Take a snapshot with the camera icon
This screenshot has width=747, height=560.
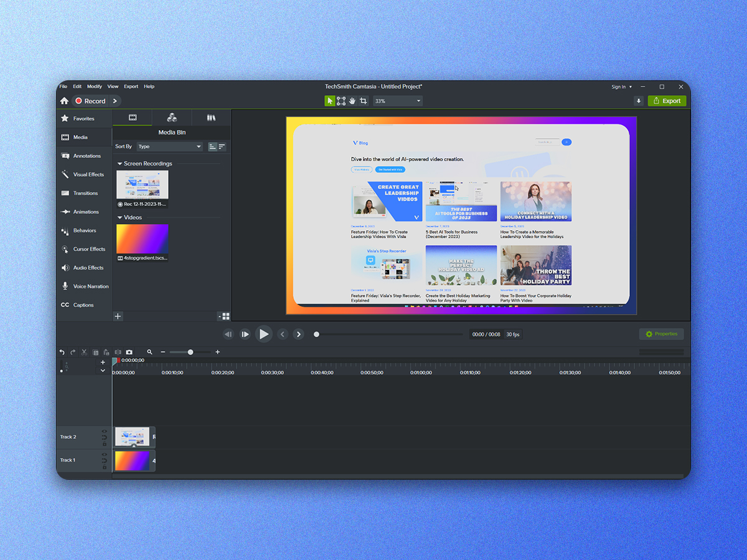tap(129, 352)
